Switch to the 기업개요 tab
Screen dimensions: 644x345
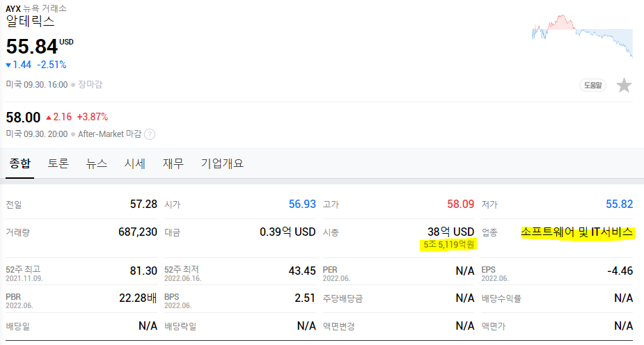point(222,163)
